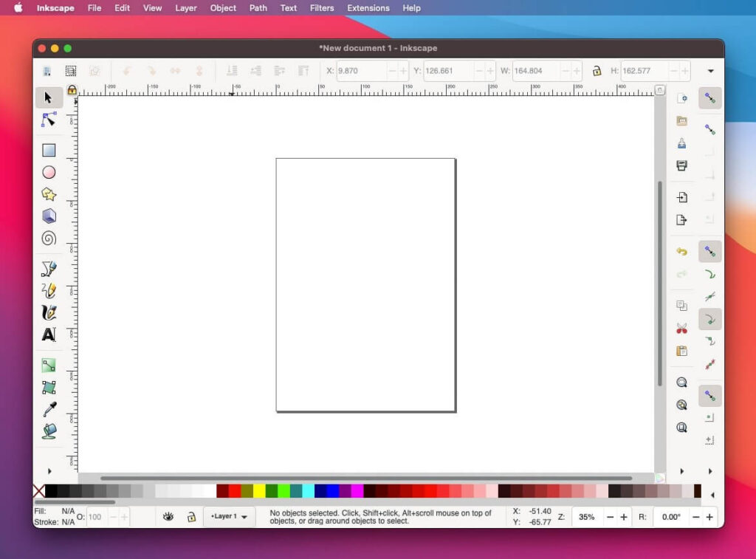
Task: Click the Inkscape application menu
Action: (x=55, y=8)
